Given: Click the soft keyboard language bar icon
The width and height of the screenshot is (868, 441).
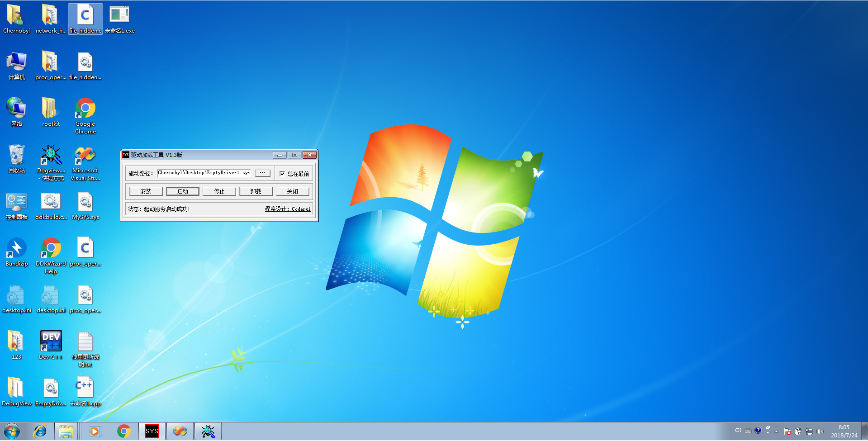Looking at the screenshot, I should pyautogui.click(x=748, y=431).
